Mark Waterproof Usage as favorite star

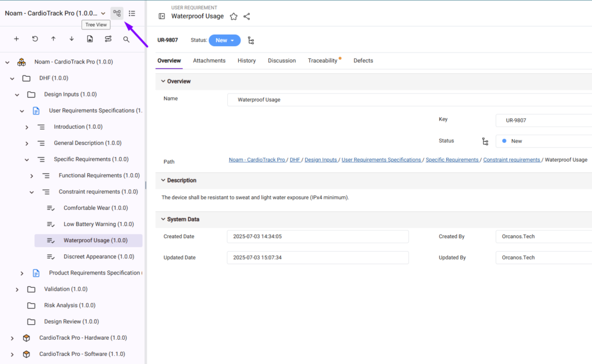tap(234, 17)
